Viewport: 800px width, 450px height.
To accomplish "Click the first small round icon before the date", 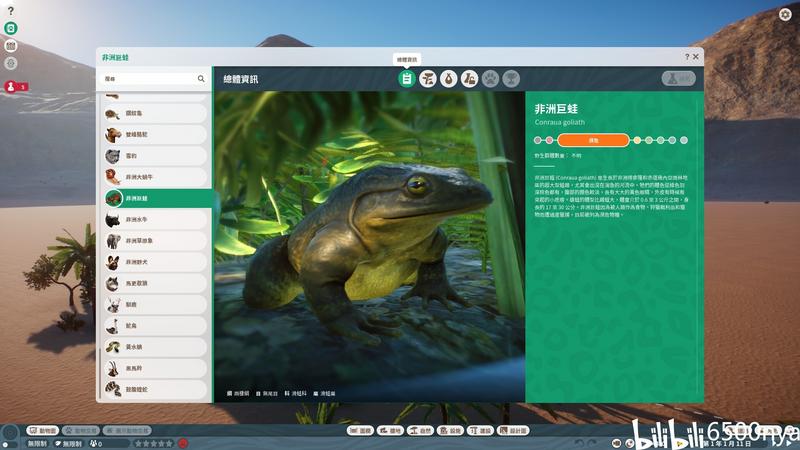I will (x=617, y=443).
